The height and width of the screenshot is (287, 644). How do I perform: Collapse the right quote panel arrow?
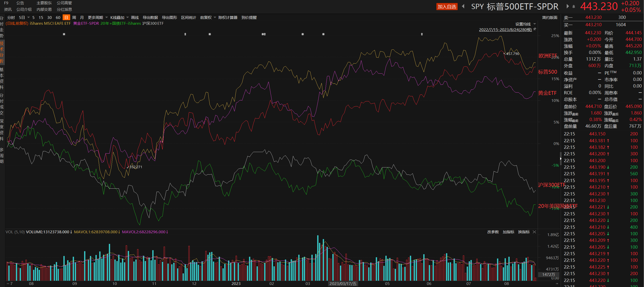coord(561,159)
